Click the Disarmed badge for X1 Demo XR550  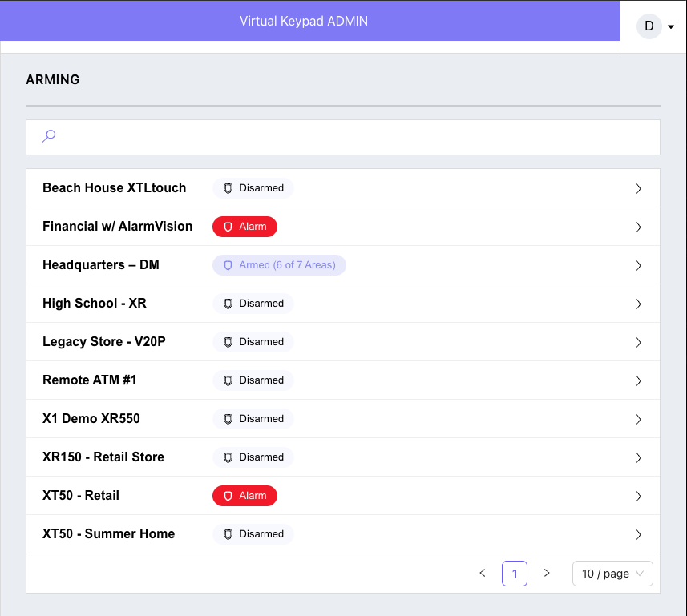point(253,420)
